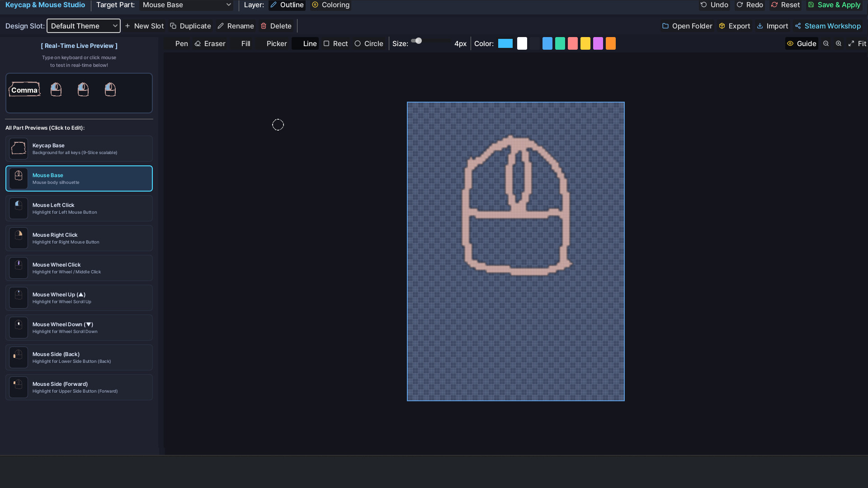The image size is (868, 488).
Task: Select the Eraser tool
Action: 210,44
